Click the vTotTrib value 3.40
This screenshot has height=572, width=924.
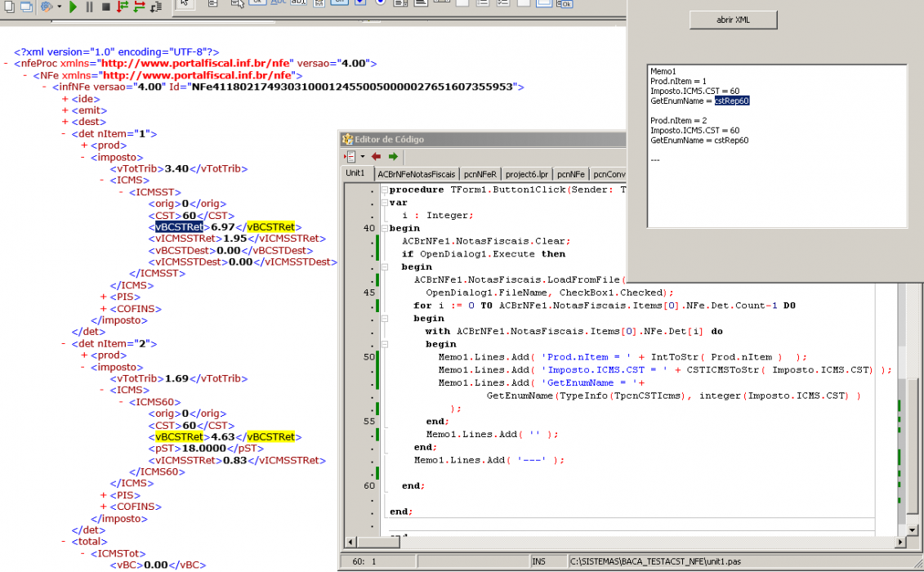coord(176,168)
